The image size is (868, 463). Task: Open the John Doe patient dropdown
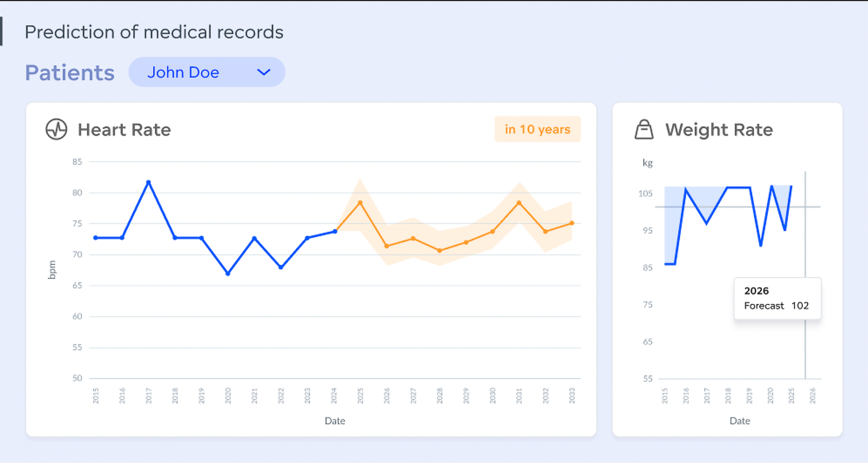coord(184,72)
